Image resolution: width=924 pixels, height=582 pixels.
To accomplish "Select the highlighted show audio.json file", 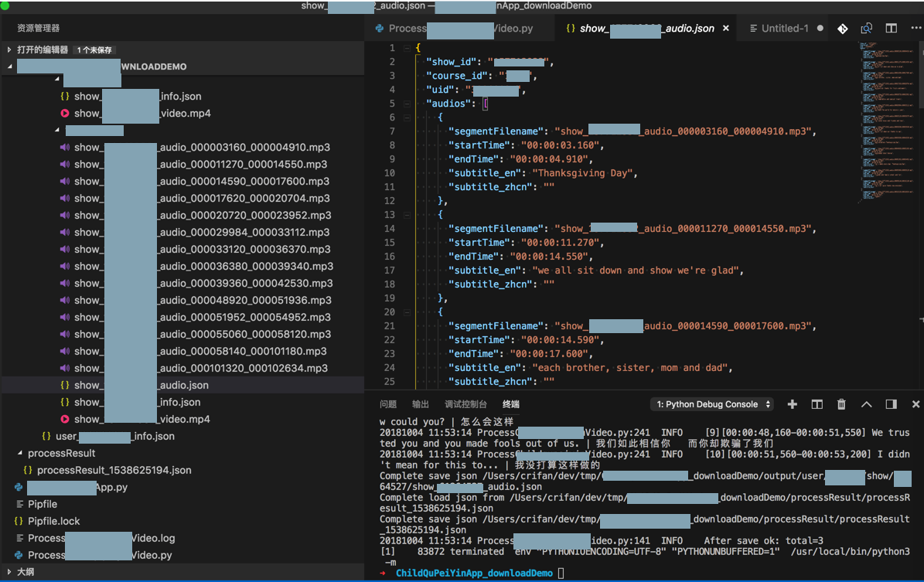I will click(x=182, y=385).
